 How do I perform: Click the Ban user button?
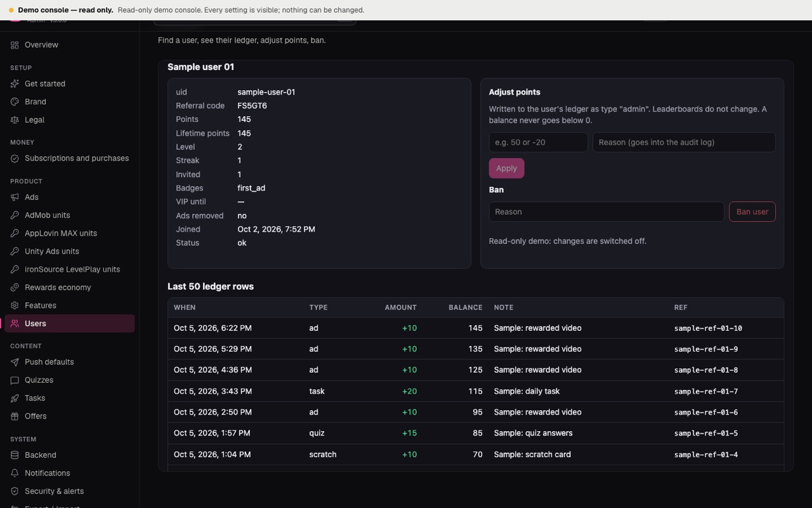(752, 212)
